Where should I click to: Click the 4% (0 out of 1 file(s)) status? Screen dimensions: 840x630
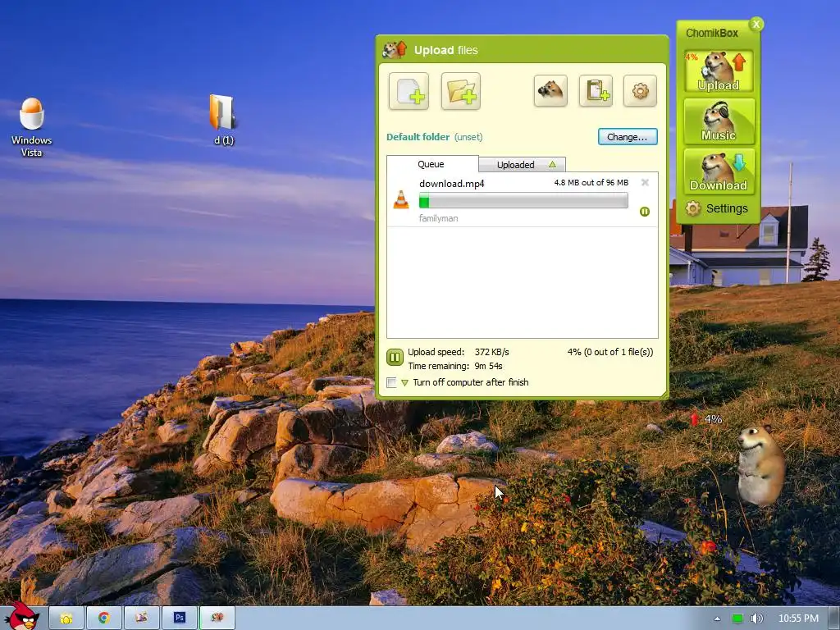(x=610, y=352)
